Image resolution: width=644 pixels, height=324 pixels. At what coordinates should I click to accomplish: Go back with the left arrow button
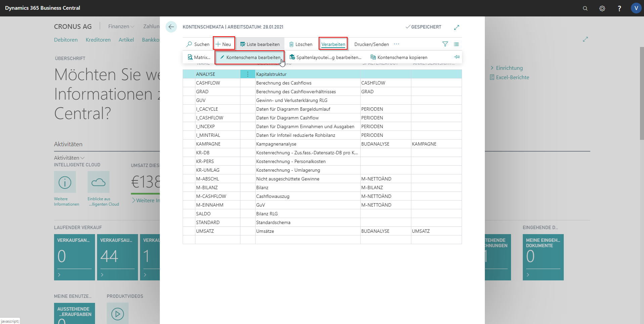click(x=171, y=27)
